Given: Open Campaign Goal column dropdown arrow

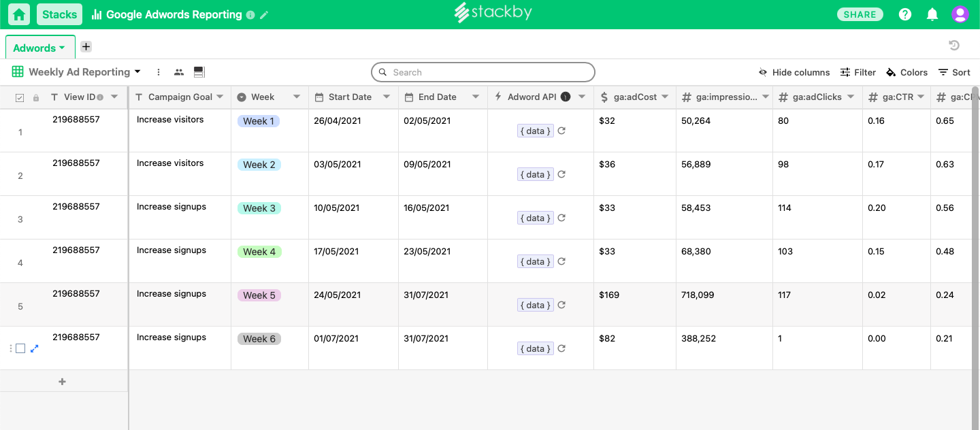Looking at the screenshot, I should click(220, 97).
